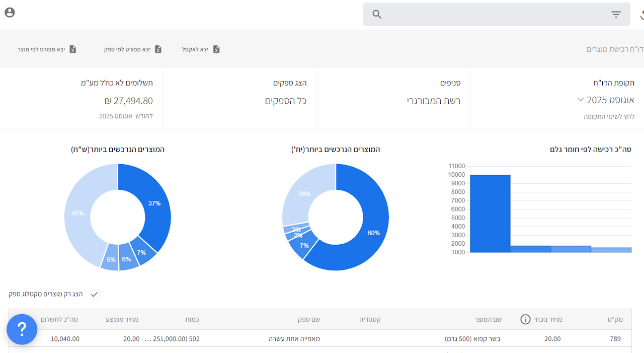Click the user account icon
Image resolution: width=644 pixels, height=353 pixels.
coord(10,13)
